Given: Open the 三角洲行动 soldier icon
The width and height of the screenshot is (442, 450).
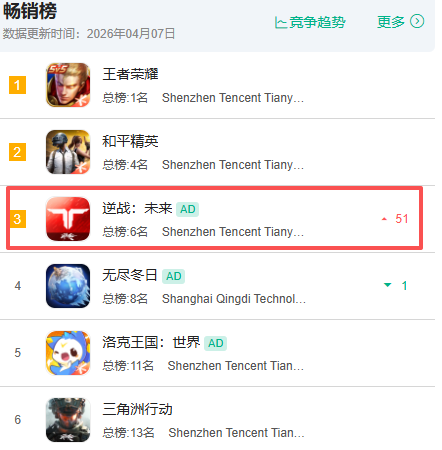Looking at the screenshot, I should coord(68,420).
